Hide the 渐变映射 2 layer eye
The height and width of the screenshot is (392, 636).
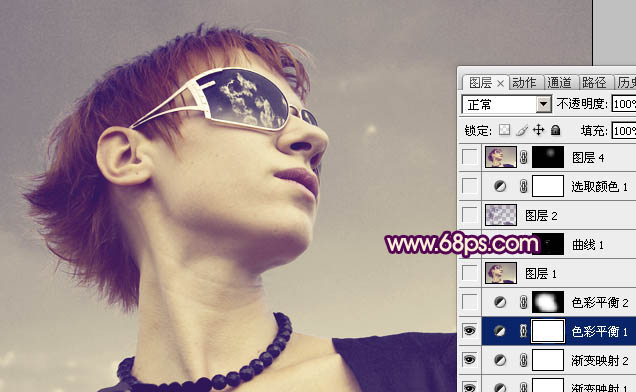click(470, 360)
